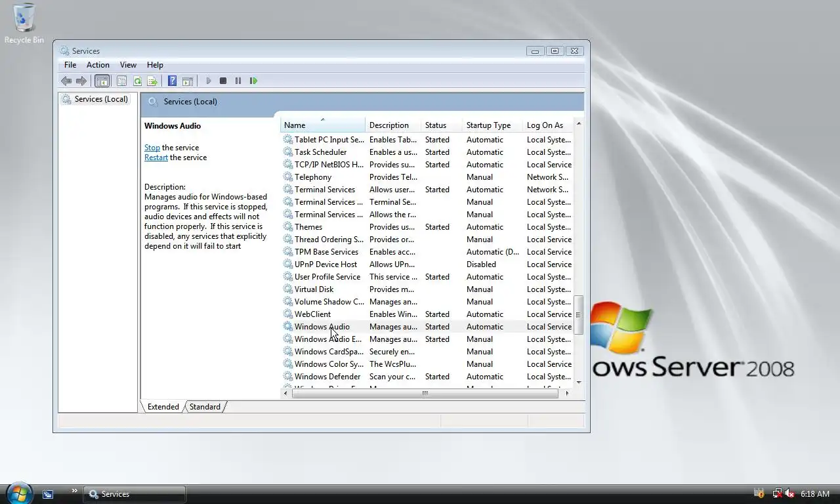Click the gear icon beside TPM Base Services
840x504 pixels.
point(287,252)
